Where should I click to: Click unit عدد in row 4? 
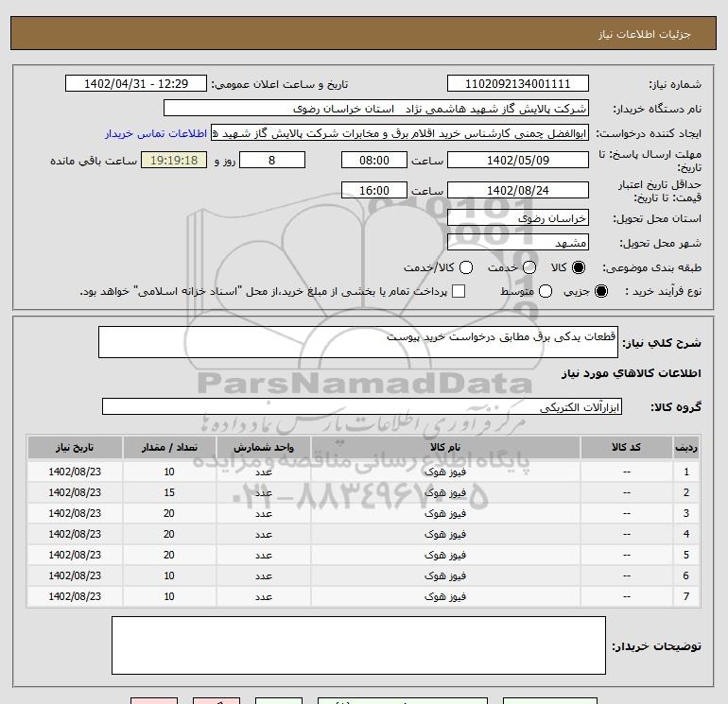[x=263, y=535]
